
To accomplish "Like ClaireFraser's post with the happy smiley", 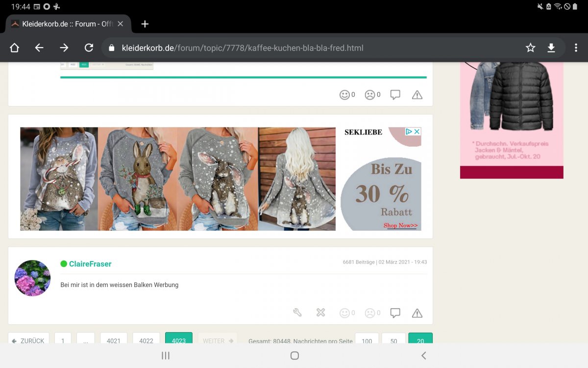I will point(345,313).
